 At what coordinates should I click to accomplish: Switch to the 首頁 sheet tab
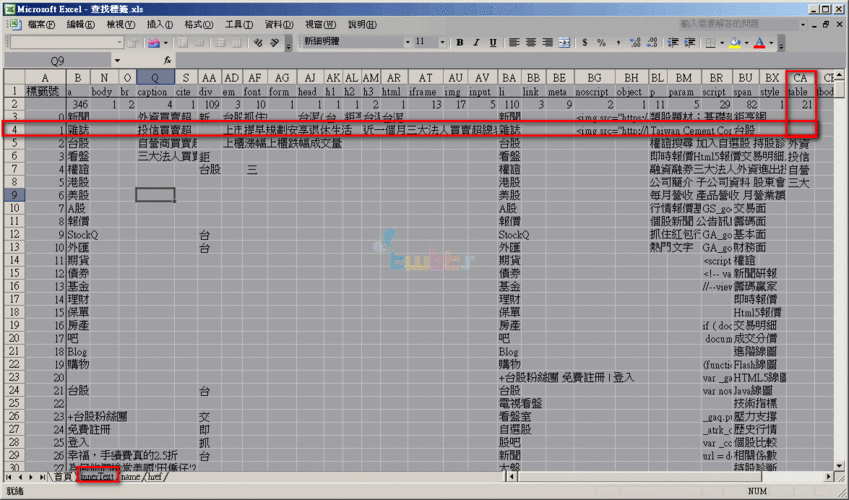coord(63,477)
